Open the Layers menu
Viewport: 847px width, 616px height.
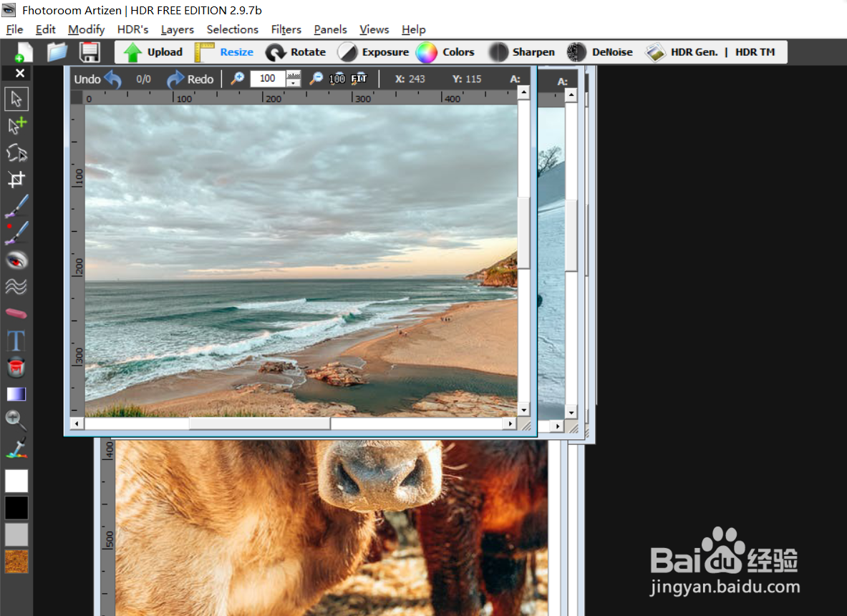pos(177,30)
